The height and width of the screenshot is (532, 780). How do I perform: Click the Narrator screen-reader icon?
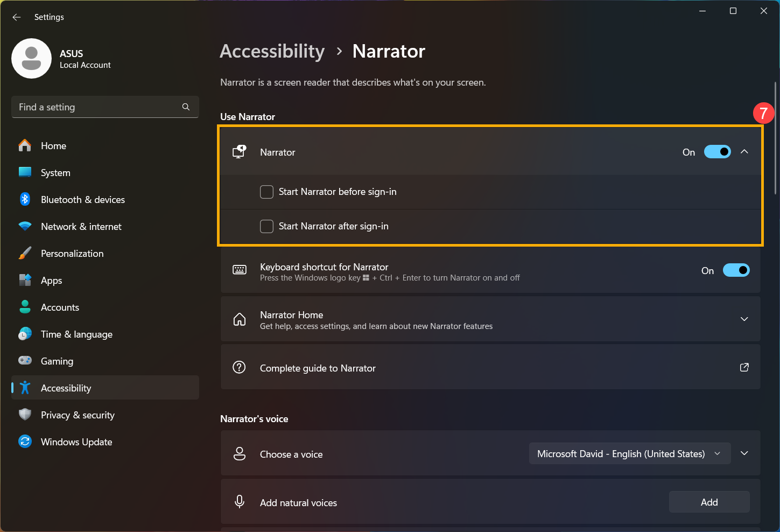240,152
